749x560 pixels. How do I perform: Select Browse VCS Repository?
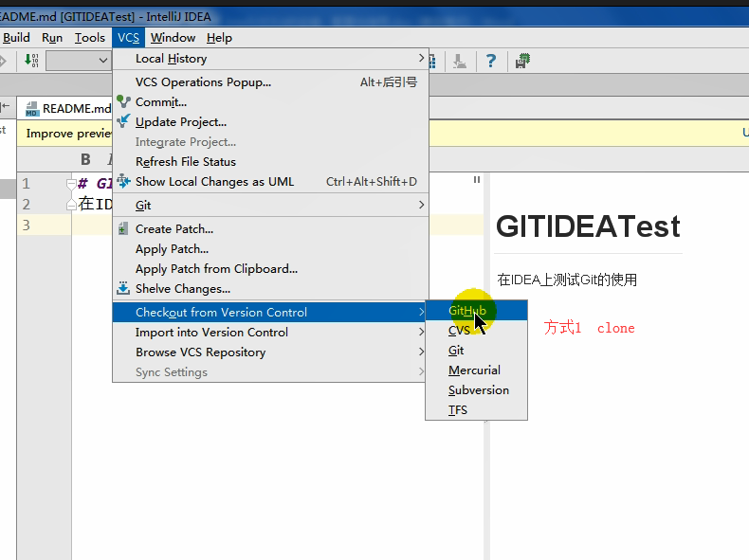point(270,352)
